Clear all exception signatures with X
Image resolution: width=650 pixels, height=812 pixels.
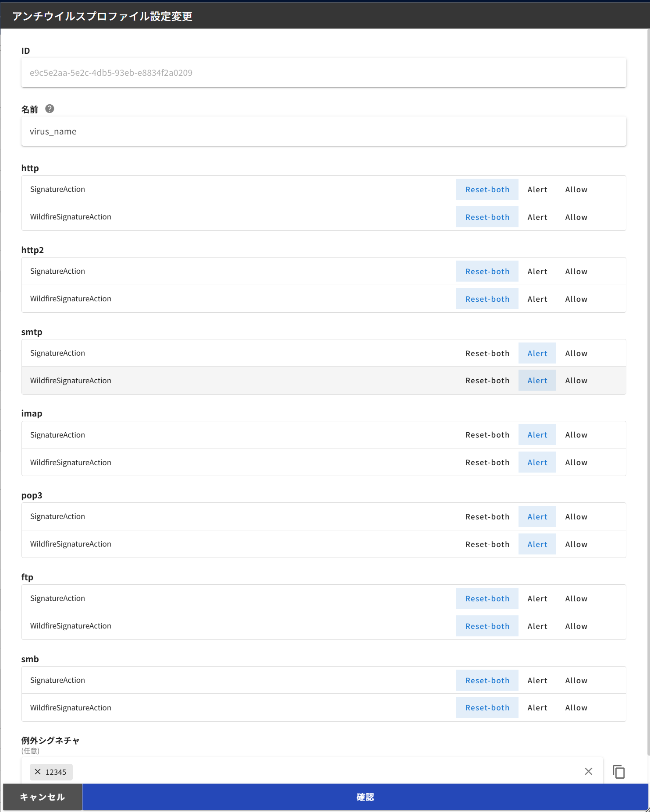point(588,771)
